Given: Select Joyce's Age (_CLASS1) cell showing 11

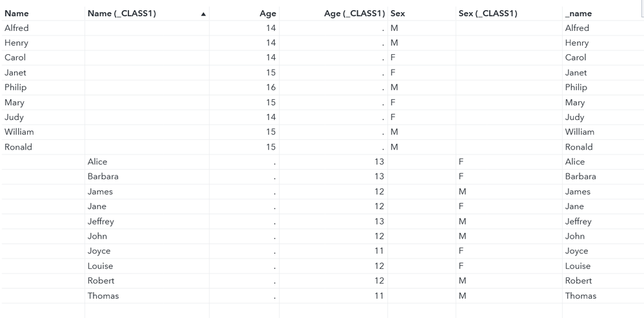Looking at the screenshot, I should [379, 251].
